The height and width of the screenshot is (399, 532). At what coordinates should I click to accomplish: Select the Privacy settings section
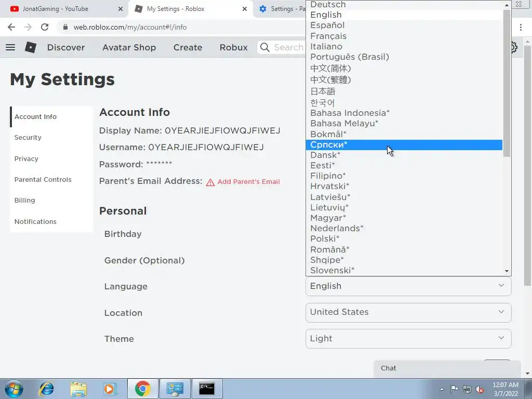click(51, 158)
